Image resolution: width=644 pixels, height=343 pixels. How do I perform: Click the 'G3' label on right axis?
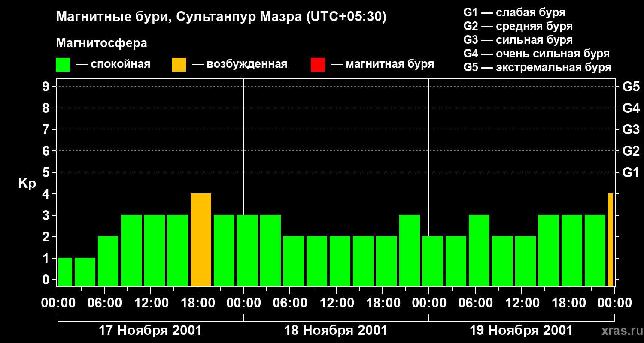[x=631, y=130]
